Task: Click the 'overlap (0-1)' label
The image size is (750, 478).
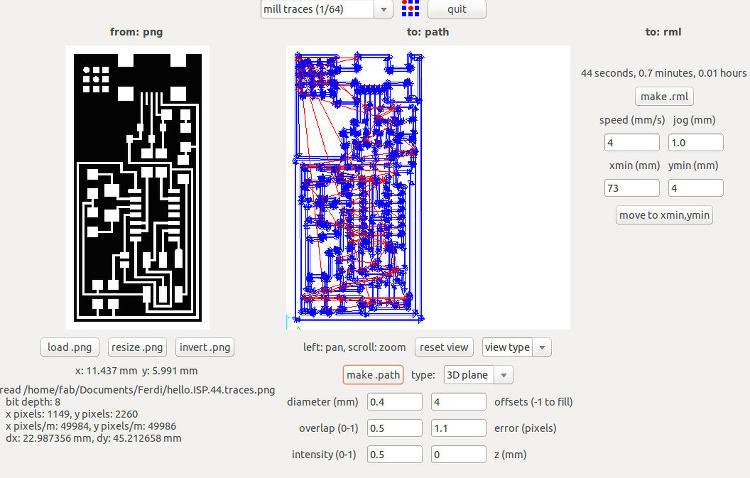Action: 329,428
